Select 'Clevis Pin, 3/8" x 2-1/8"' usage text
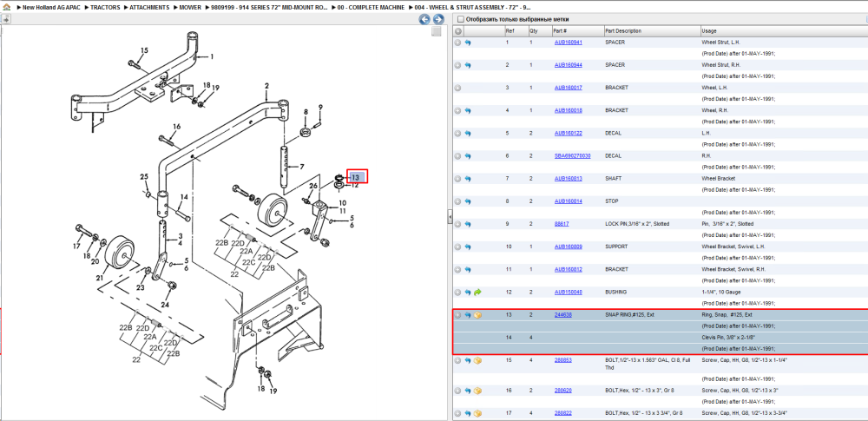Image resolution: width=868 pixels, height=421 pixels. point(727,338)
